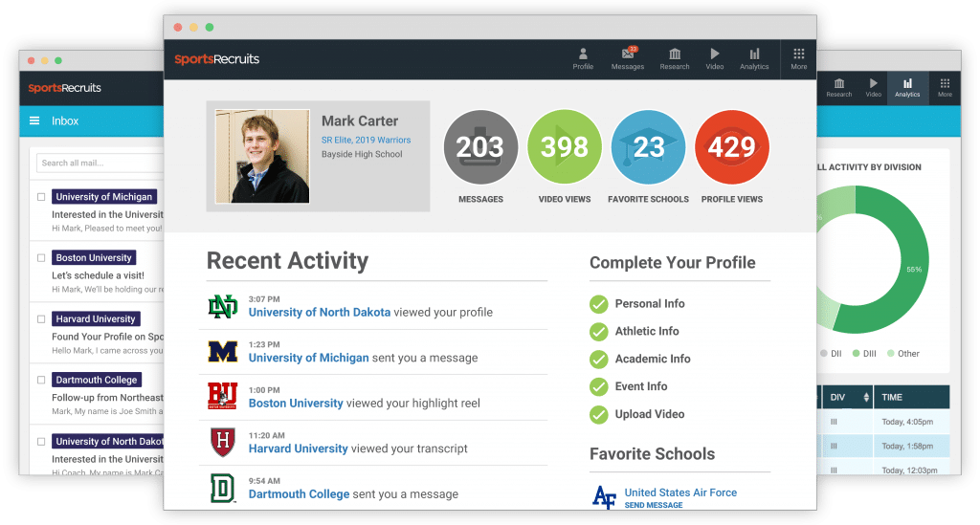The height and width of the screenshot is (525, 980).
Task: Click Upload Video profile item
Action: click(650, 414)
